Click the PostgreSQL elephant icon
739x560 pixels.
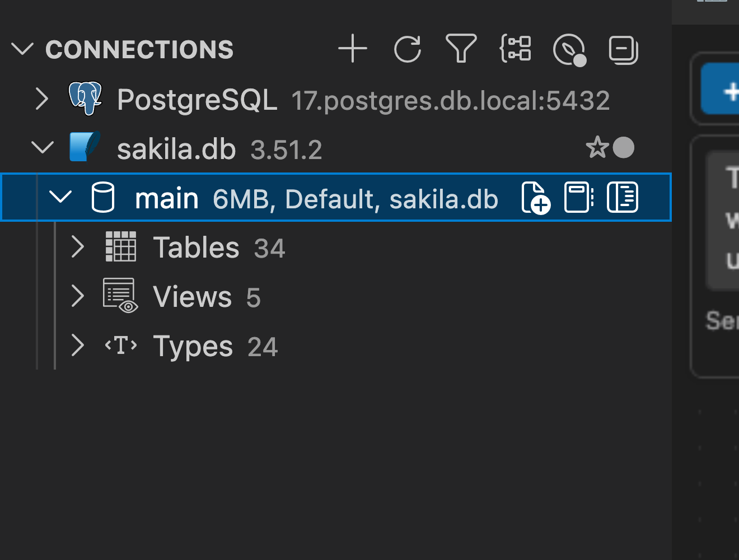84,99
